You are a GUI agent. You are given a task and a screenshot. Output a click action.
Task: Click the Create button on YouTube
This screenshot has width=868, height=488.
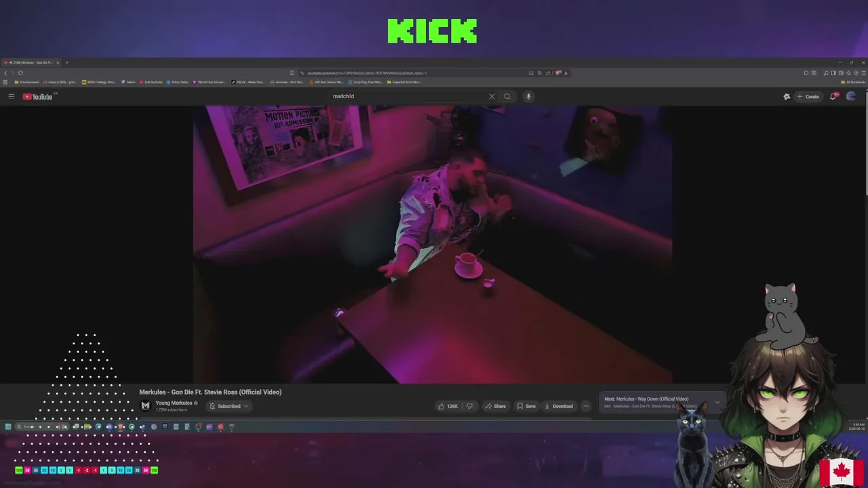click(x=808, y=96)
